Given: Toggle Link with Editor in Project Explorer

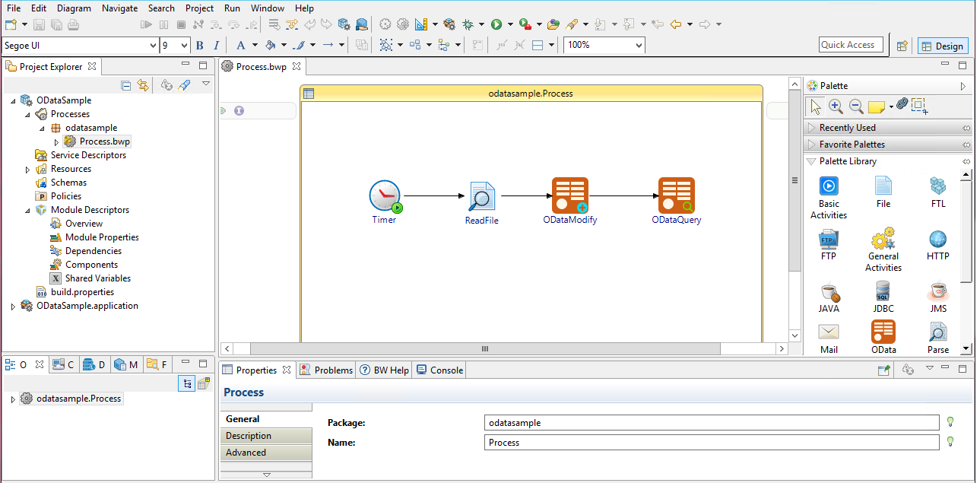Looking at the screenshot, I should [142, 86].
